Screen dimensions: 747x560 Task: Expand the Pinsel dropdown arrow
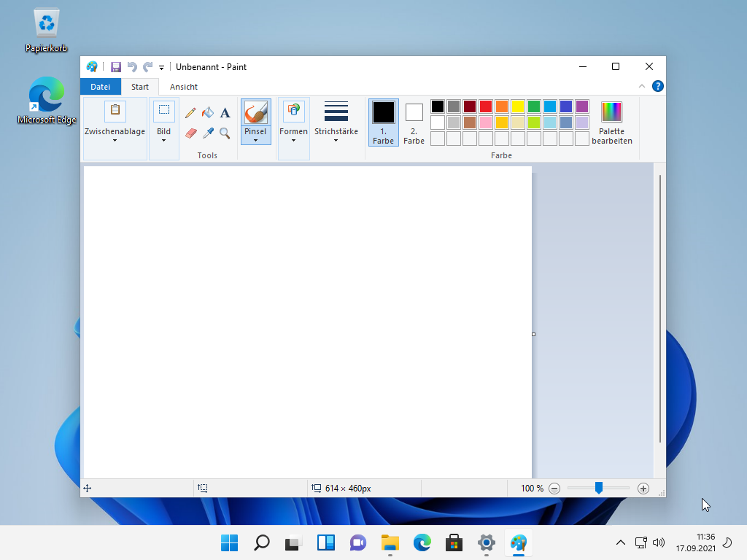(x=256, y=141)
